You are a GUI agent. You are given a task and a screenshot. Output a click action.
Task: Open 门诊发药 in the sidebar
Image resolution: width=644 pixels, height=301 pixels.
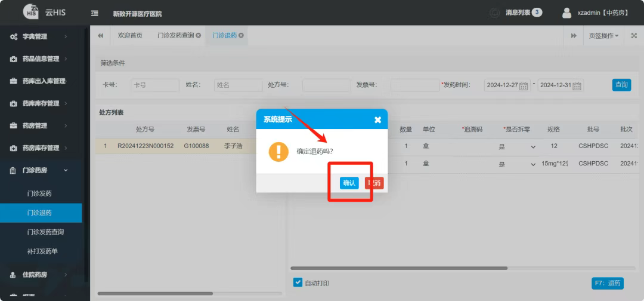(x=39, y=193)
